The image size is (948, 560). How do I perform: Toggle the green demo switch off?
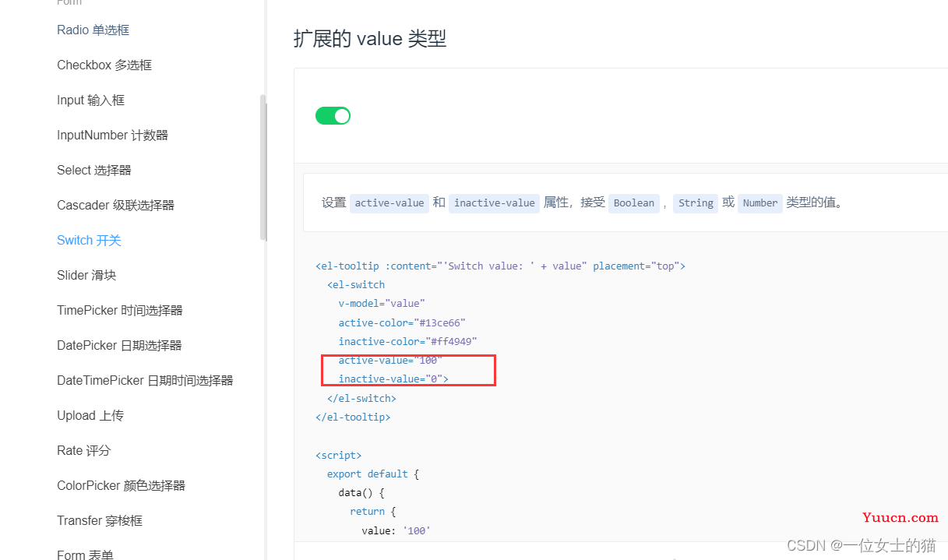pyautogui.click(x=333, y=116)
